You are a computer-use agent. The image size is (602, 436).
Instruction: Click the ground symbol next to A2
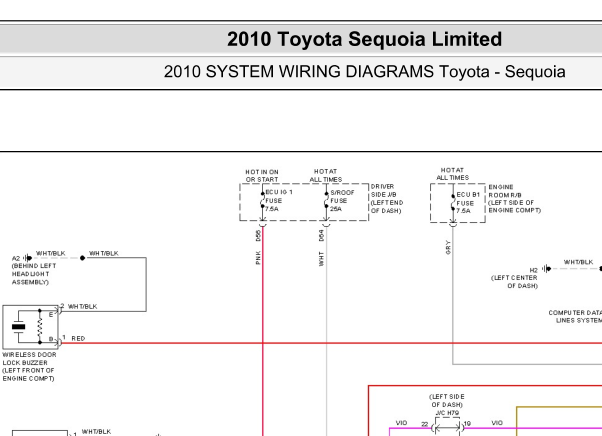point(28,258)
